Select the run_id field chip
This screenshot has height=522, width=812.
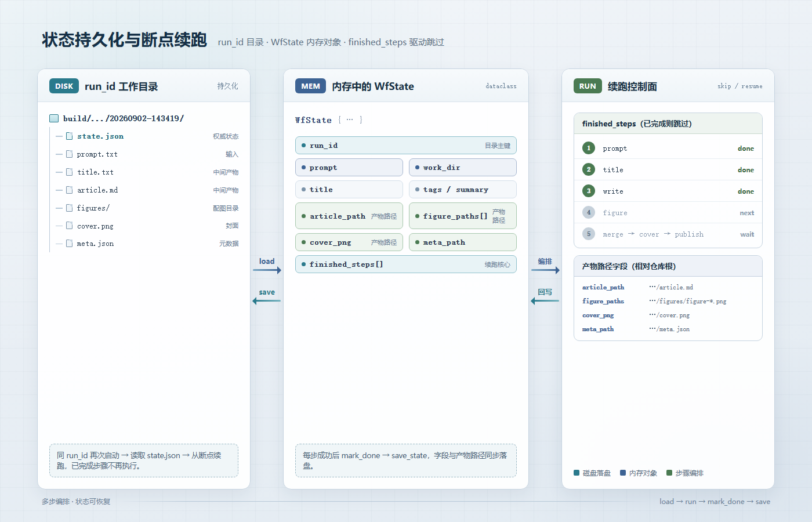(x=406, y=146)
